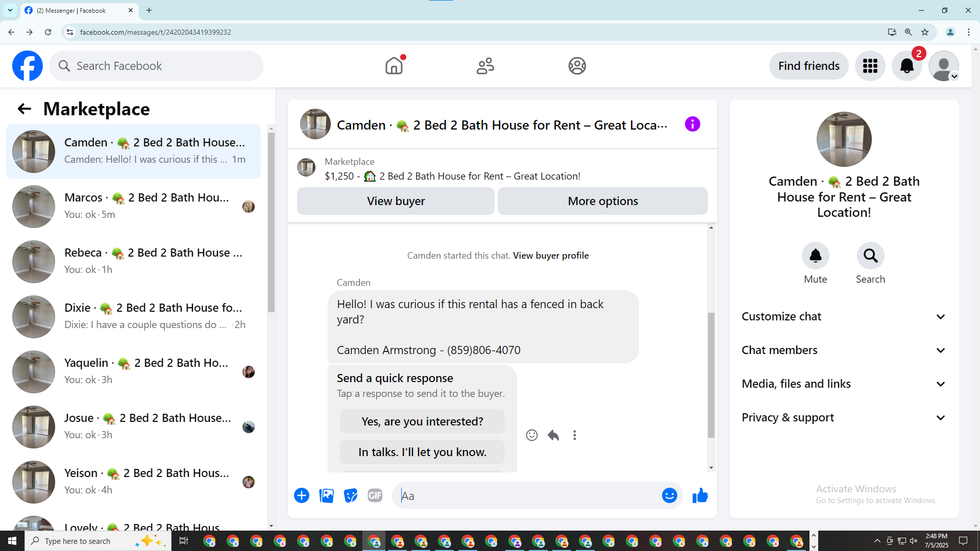
Task: Go to the Facebook Home tab
Action: [x=394, y=66]
